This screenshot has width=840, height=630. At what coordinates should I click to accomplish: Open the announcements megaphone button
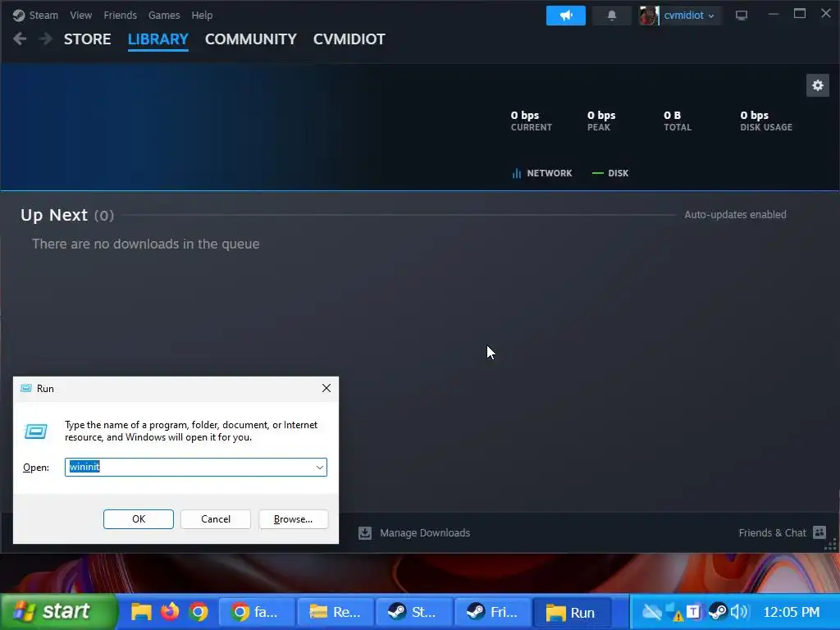tap(566, 15)
